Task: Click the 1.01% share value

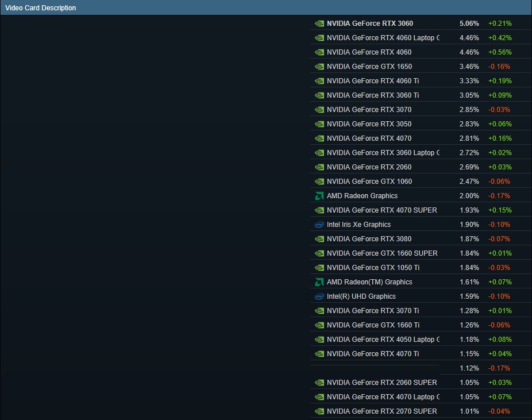Action: [469, 411]
